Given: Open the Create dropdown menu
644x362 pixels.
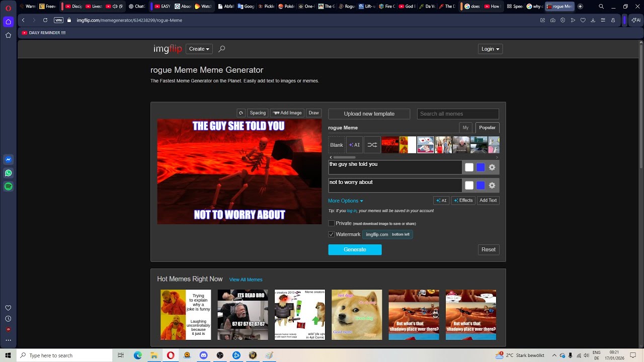Looking at the screenshot, I should (x=199, y=49).
